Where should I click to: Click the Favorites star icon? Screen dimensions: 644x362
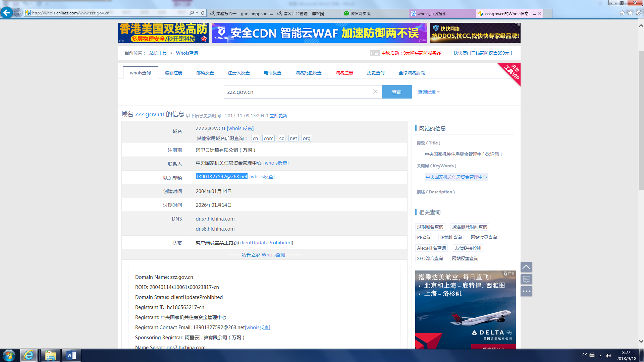[x=630, y=13]
